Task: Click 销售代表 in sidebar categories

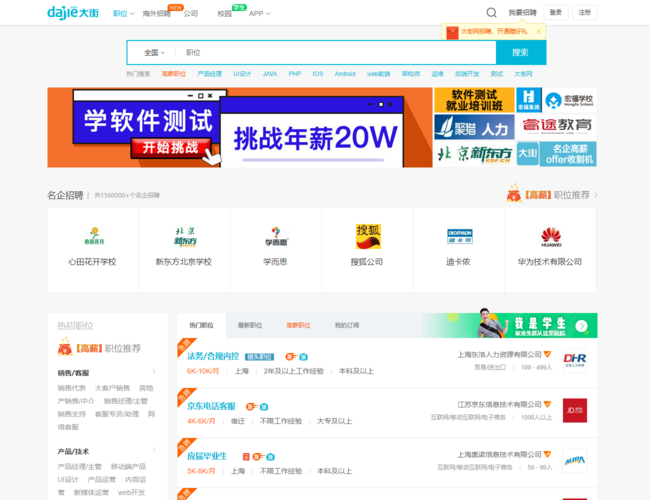Action: [x=72, y=388]
